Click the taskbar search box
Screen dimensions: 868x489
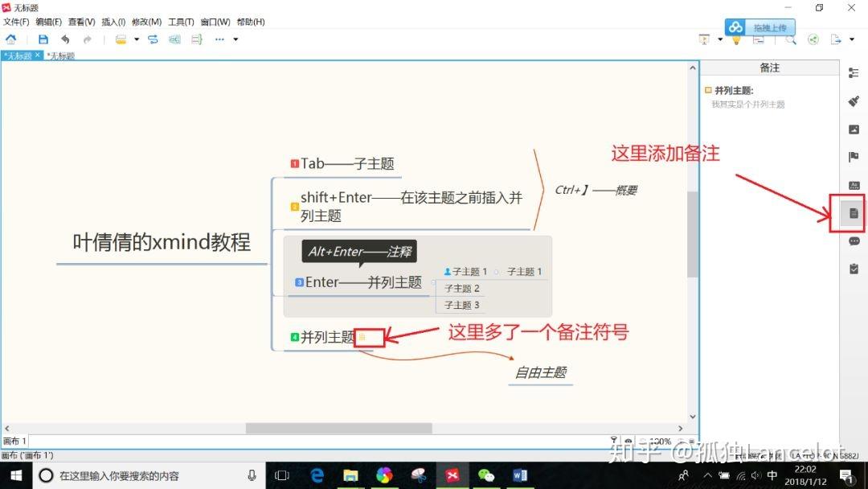pos(149,475)
